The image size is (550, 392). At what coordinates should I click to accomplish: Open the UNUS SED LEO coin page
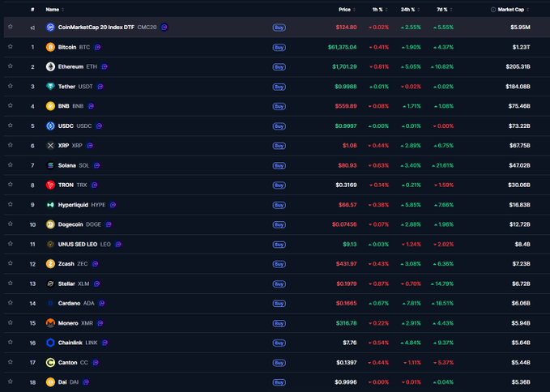click(x=84, y=244)
